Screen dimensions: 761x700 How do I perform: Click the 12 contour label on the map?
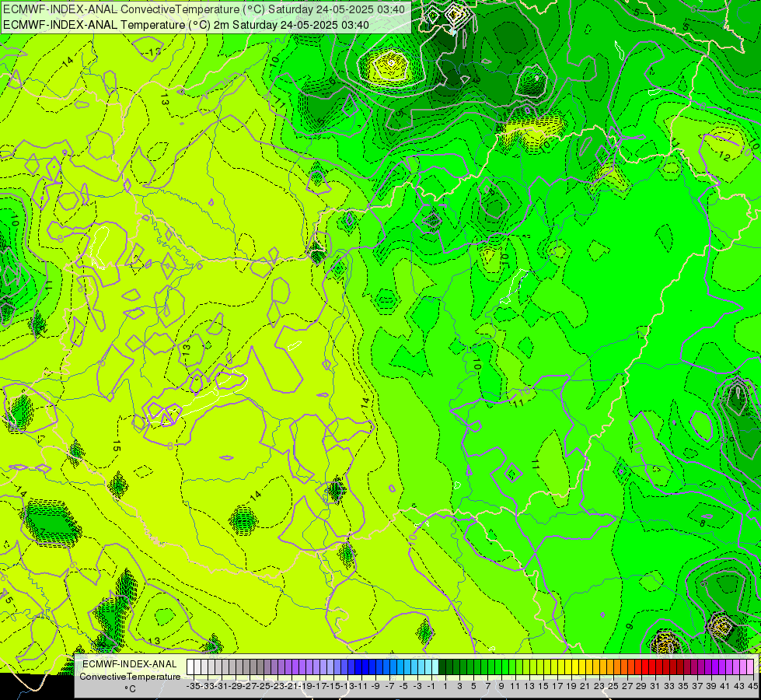tap(724, 156)
